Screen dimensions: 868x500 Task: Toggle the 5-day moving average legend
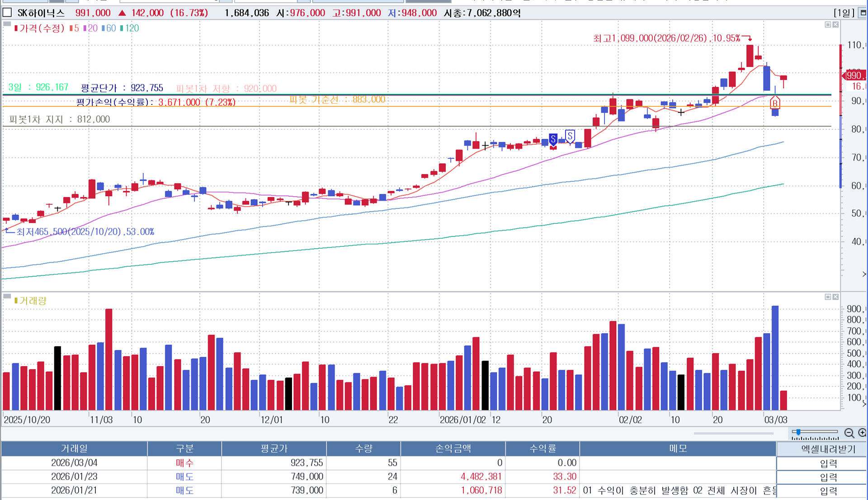click(x=74, y=28)
